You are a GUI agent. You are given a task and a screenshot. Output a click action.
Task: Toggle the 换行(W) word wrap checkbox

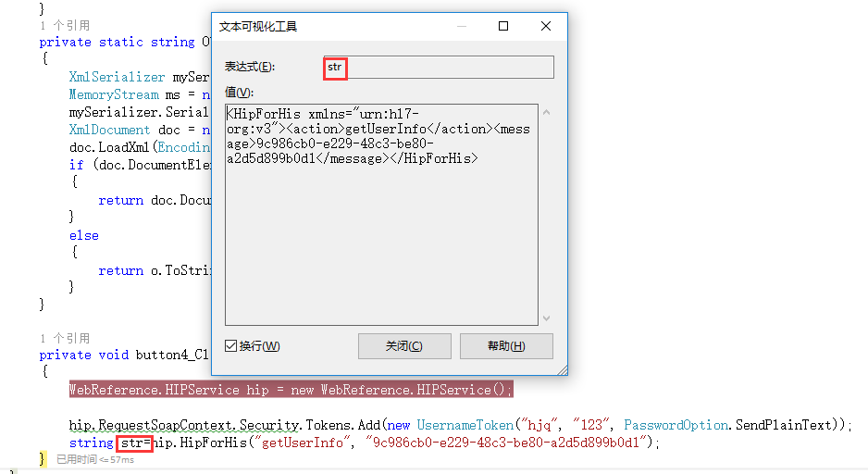pyautogui.click(x=230, y=346)
